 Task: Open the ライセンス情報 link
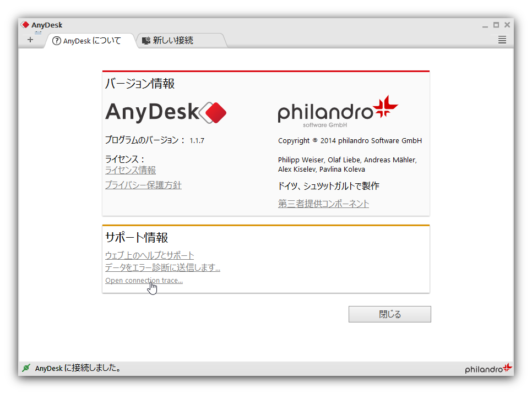tap(130, 170)
